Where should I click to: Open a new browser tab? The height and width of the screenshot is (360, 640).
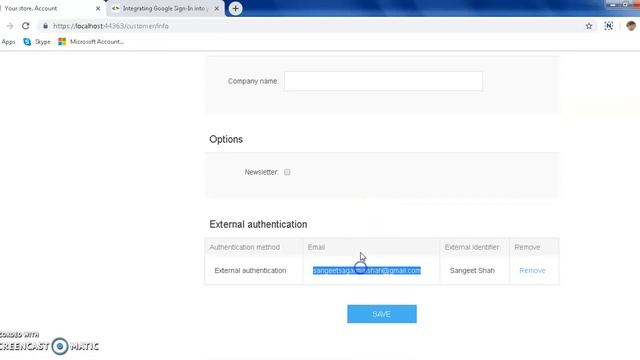[236, 8]
